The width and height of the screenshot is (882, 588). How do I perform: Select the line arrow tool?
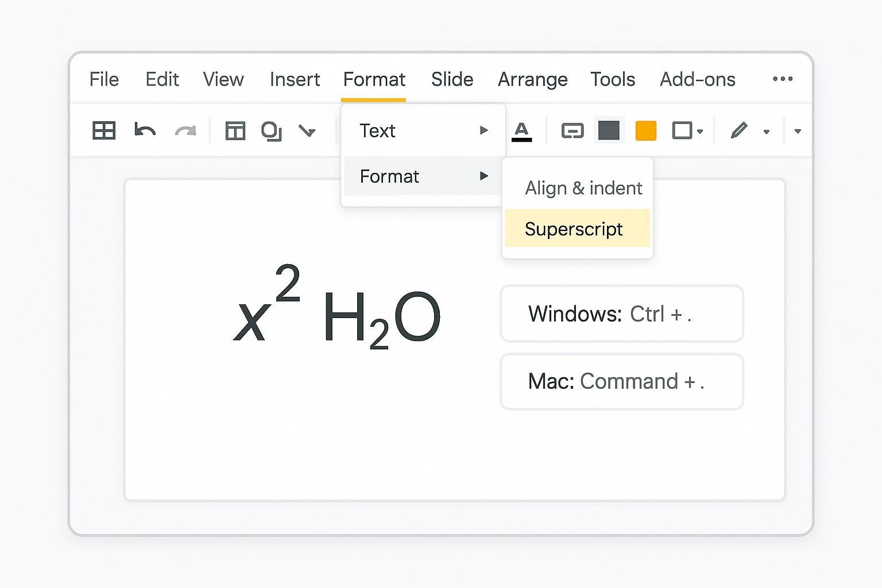(x=307, y=131)
